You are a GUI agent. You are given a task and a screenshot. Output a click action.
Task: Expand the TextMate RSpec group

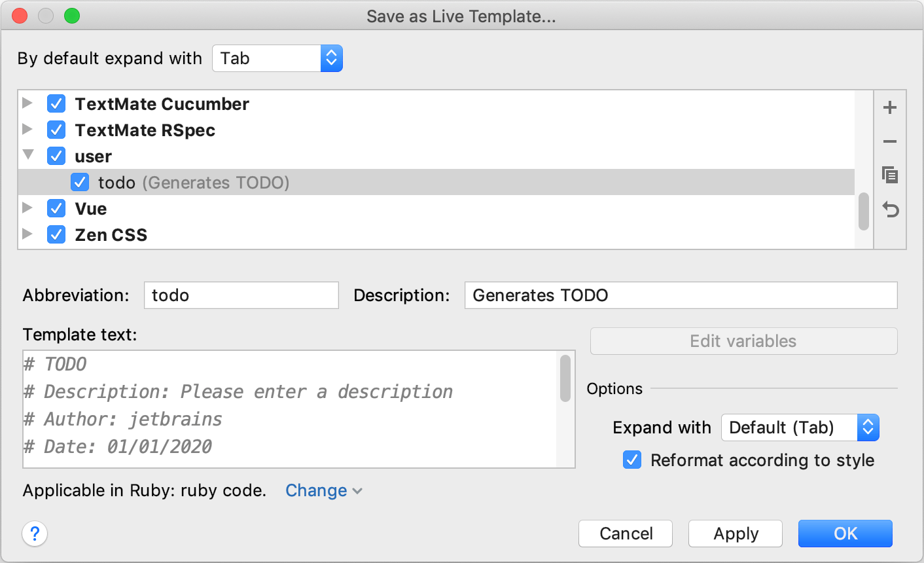(27, 130)
